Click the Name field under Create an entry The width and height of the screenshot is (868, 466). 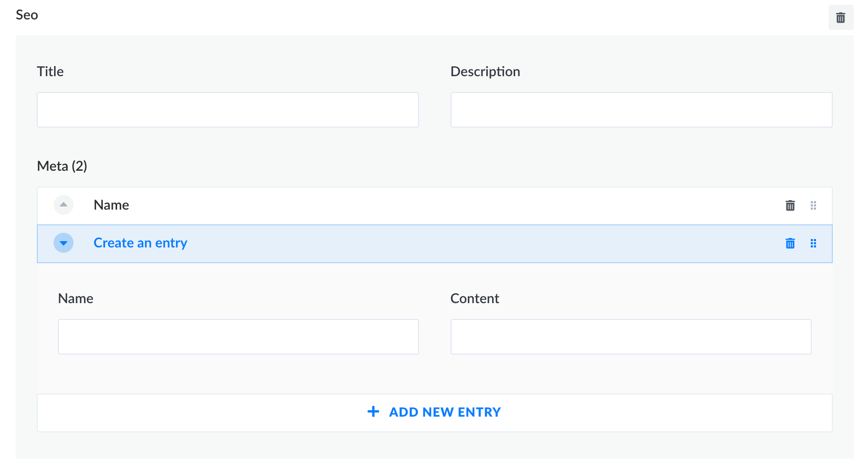click(x=238, y=336)
